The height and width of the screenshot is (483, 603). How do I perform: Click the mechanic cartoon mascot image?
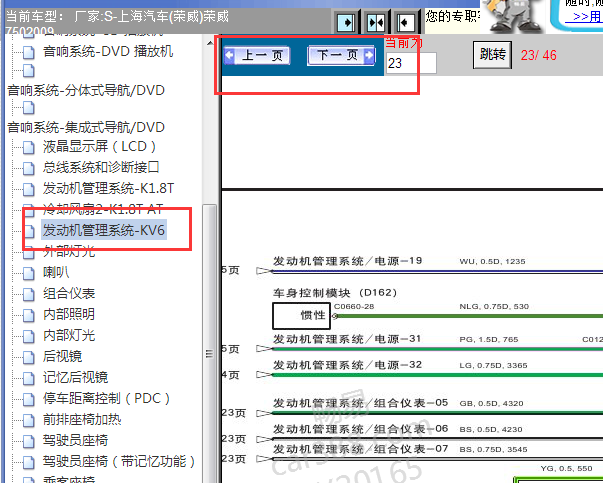point(513,15)
